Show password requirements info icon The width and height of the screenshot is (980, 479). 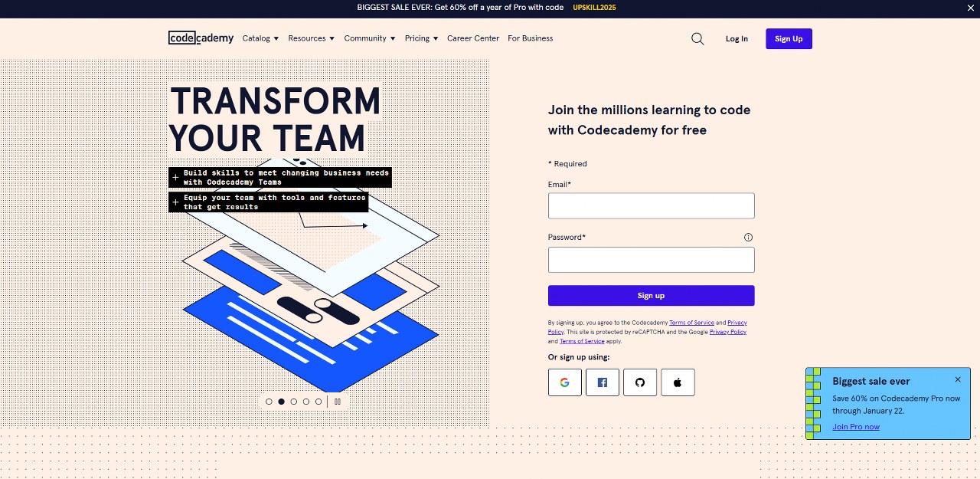point(749,238)
